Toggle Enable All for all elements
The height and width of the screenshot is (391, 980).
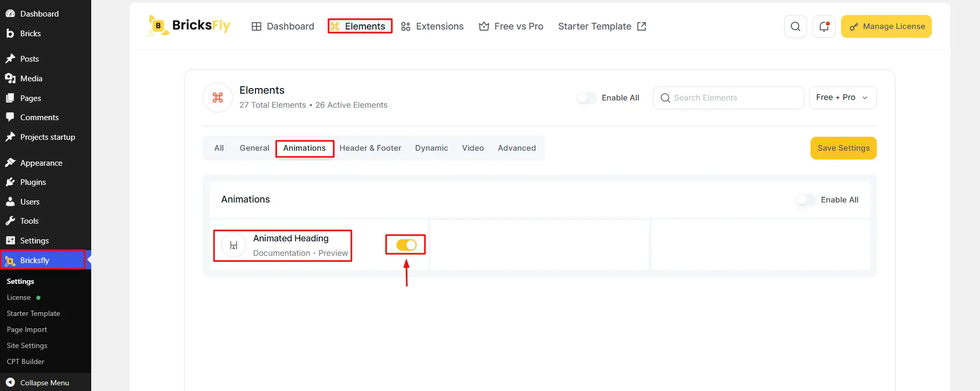click(587, 98)
